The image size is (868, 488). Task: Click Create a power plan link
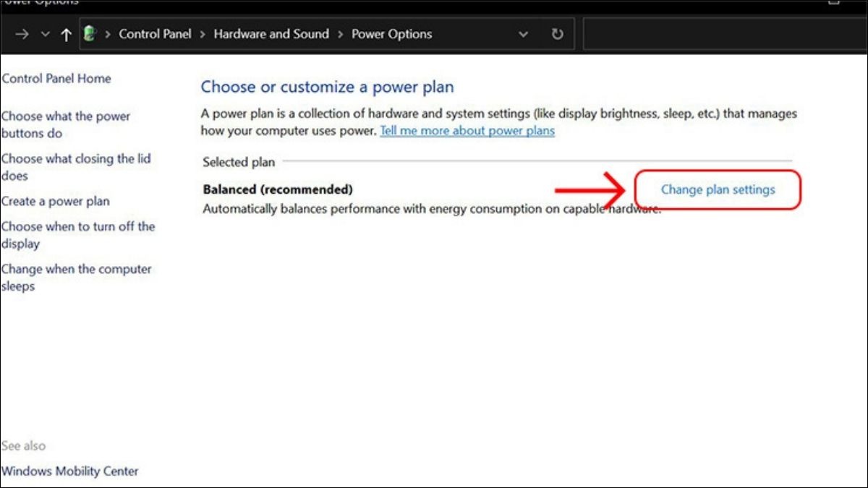[x=56, y=201]
